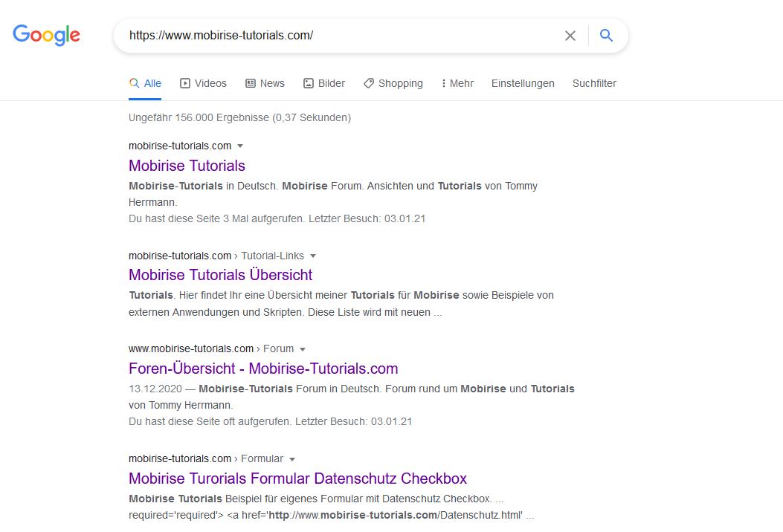This screenshot has height=532, width=783.
Task: Open the Shopping results tab
Action: pos(393,83)
